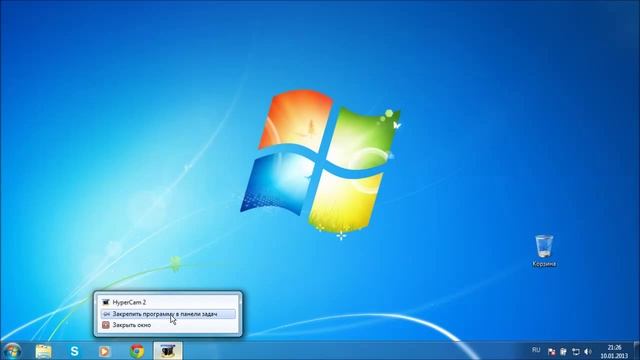
Task: Click the battery power tray icon
Action: [x=563, y=351]
